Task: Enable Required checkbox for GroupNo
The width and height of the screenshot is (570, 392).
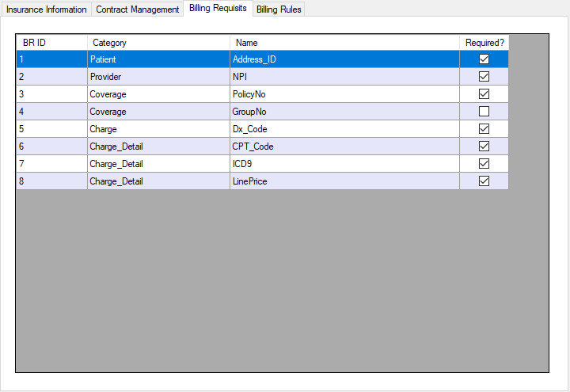Action: [484, 112]
